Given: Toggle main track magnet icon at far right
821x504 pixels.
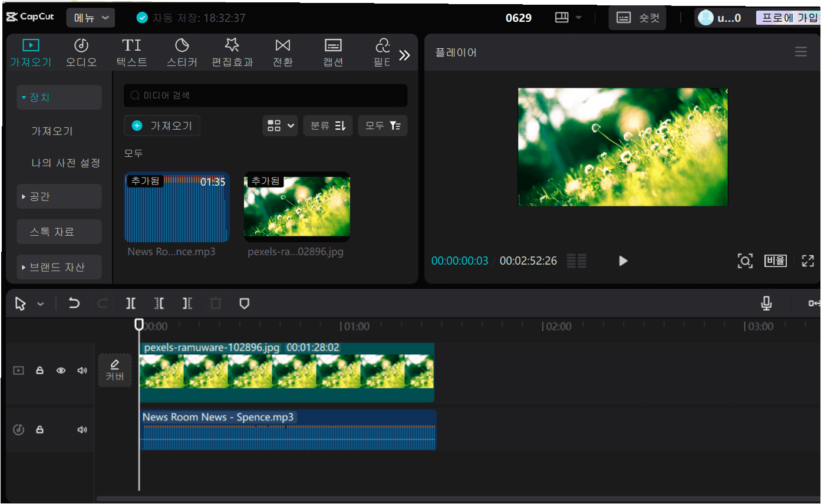Looking at the screenshot, I should [814, 304].
